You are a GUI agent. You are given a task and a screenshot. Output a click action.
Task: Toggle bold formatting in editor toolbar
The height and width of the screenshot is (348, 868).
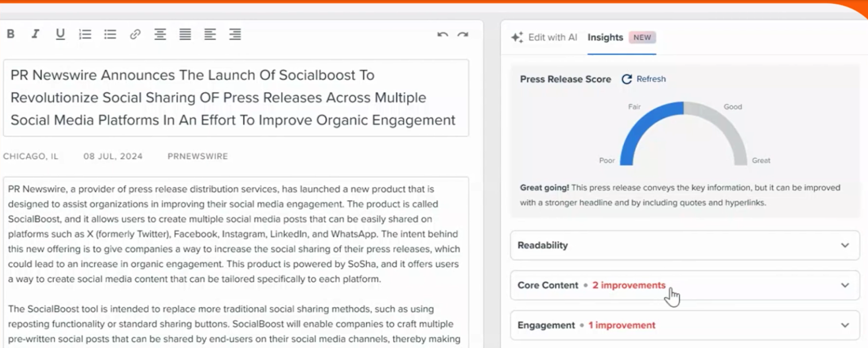[x=11, y=34]
